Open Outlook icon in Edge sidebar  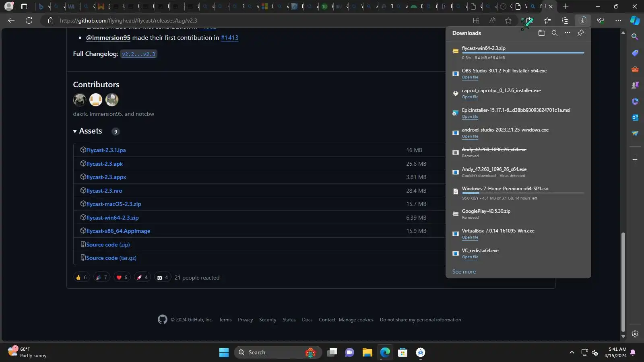pyautogui.click(x=635, y=117)
